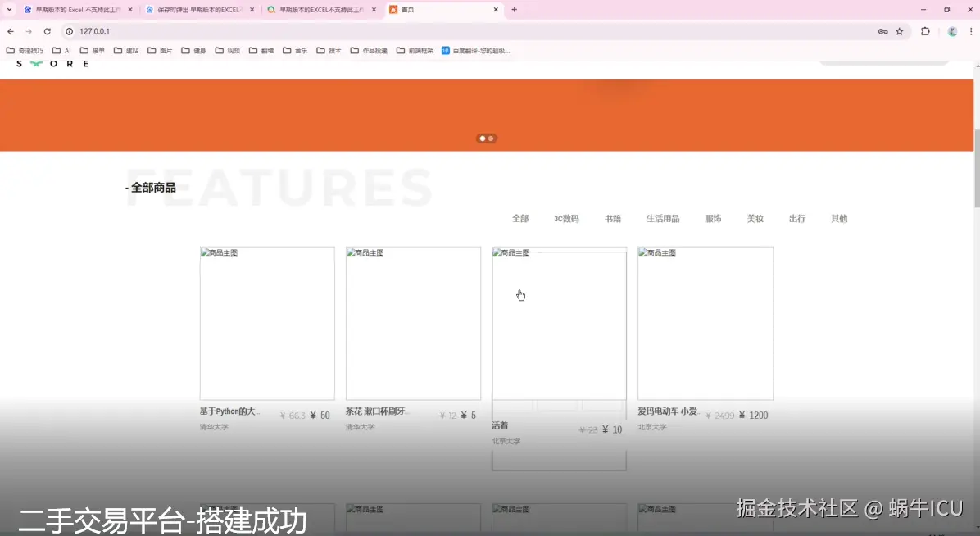Screen dimensions: 980x536
Task: Open the 健身 bookmark folder
Action: point(193,51)
